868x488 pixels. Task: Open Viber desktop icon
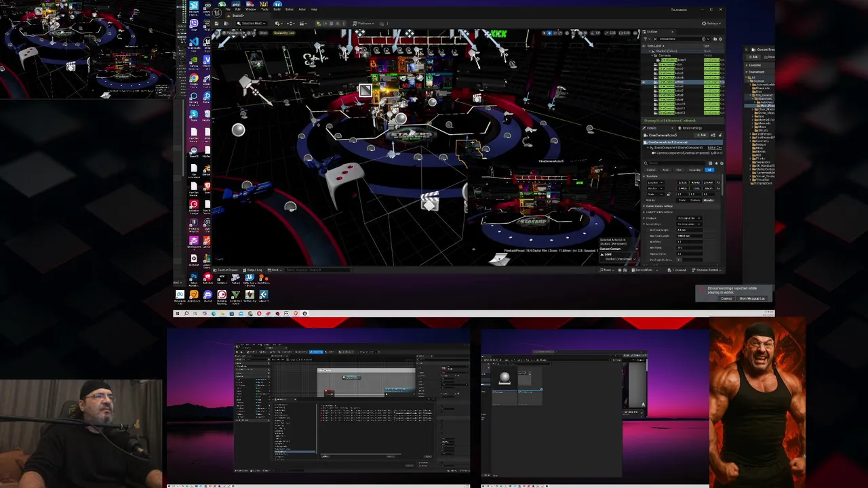click(x=194, y=24)
